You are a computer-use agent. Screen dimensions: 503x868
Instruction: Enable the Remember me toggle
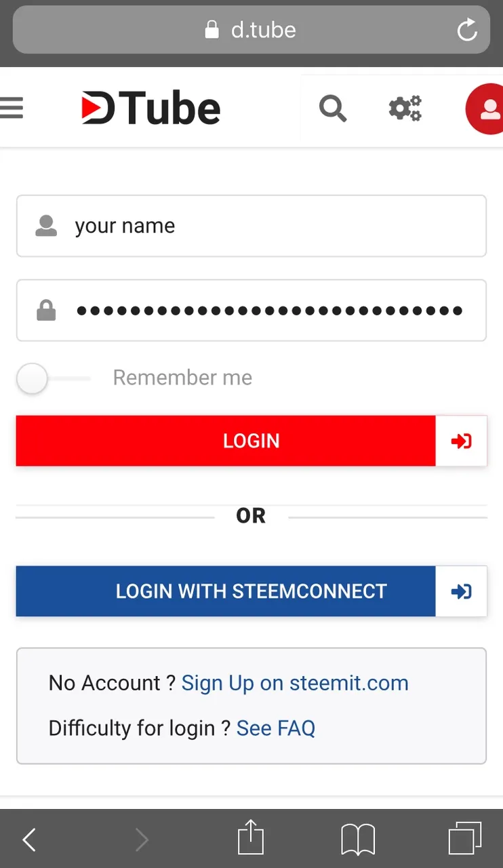(33, 378)
